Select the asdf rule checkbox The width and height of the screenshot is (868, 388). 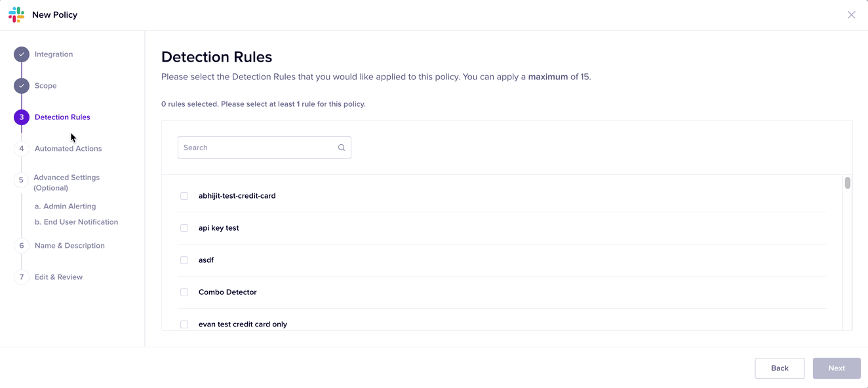(x=184, y=260)
